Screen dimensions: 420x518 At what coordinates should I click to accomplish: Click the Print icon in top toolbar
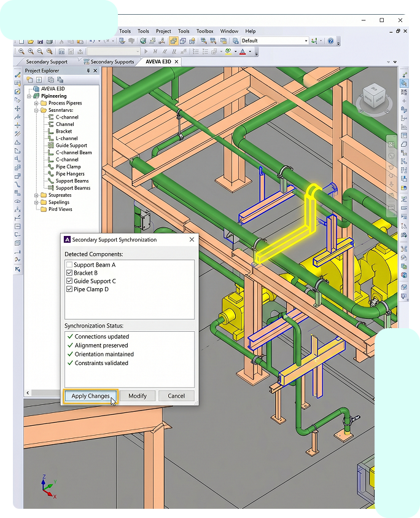click(x=50, y=41)
